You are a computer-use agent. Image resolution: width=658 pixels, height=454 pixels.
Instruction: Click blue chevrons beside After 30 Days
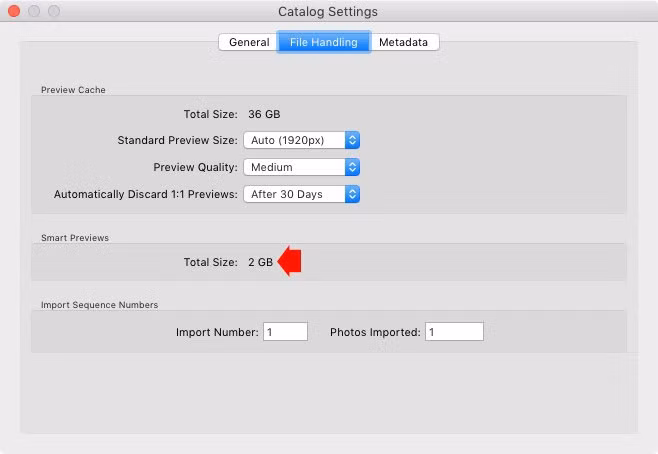[x=352, y=194]
